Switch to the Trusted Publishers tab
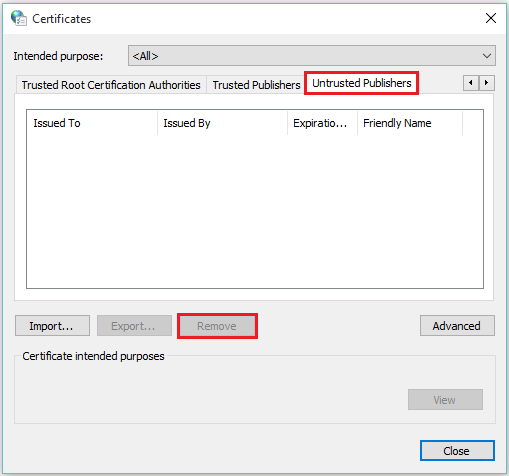Image resolution: width=509 pixels, height=476 pixels. [x=256, y=85]
